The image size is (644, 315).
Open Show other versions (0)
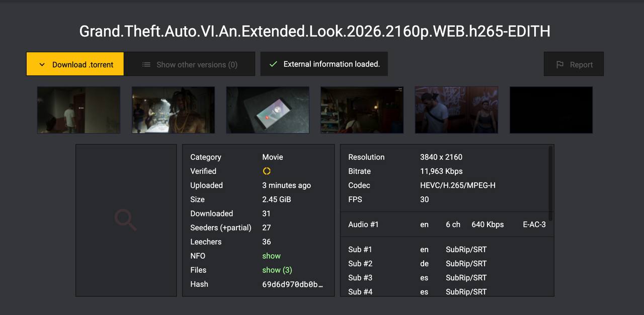coord(190,64)
